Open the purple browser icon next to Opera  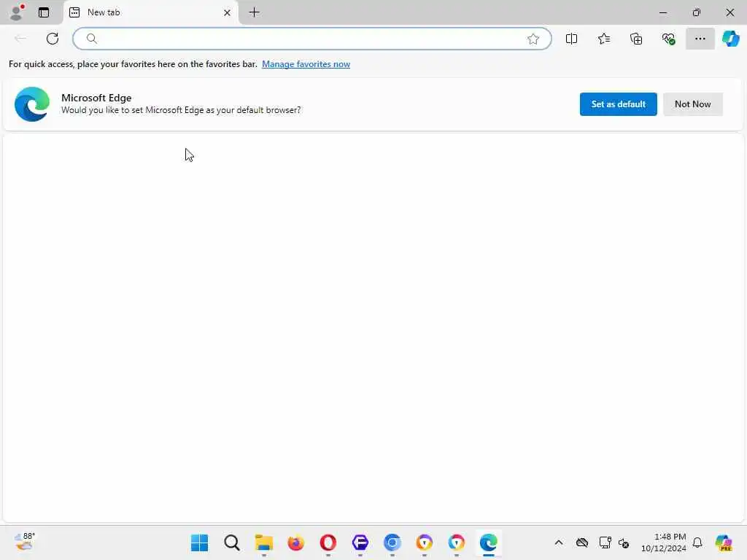[x=360, y=542]
